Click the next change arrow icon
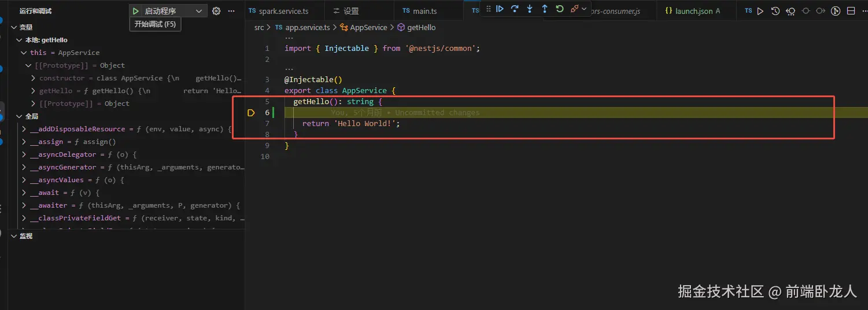This screenshot has width=868, height=310. (x=821, y=11)
